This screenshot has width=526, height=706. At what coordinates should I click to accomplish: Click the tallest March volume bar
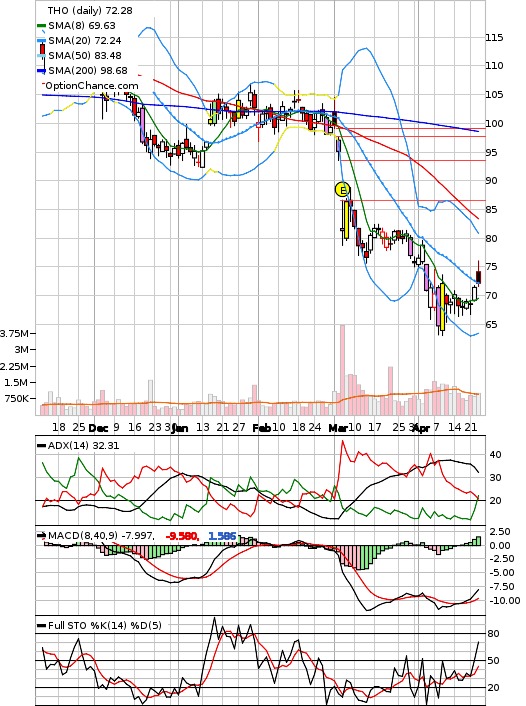pos(342,370)
